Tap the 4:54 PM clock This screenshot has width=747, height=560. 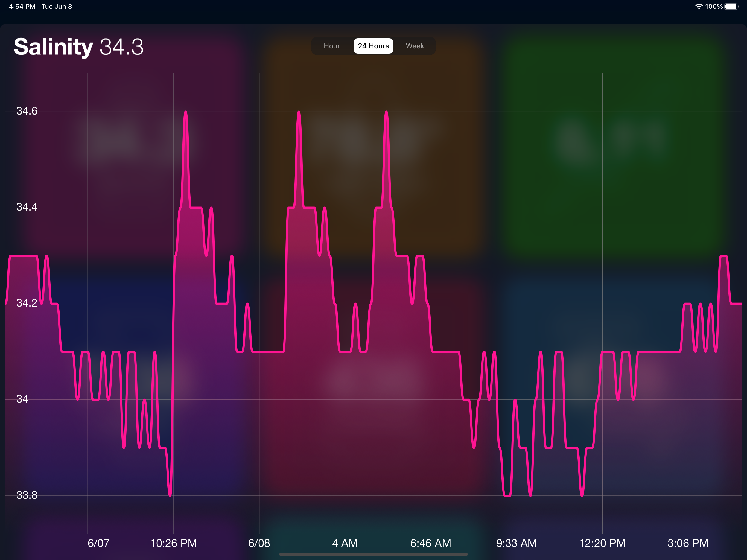coord(22,6)
